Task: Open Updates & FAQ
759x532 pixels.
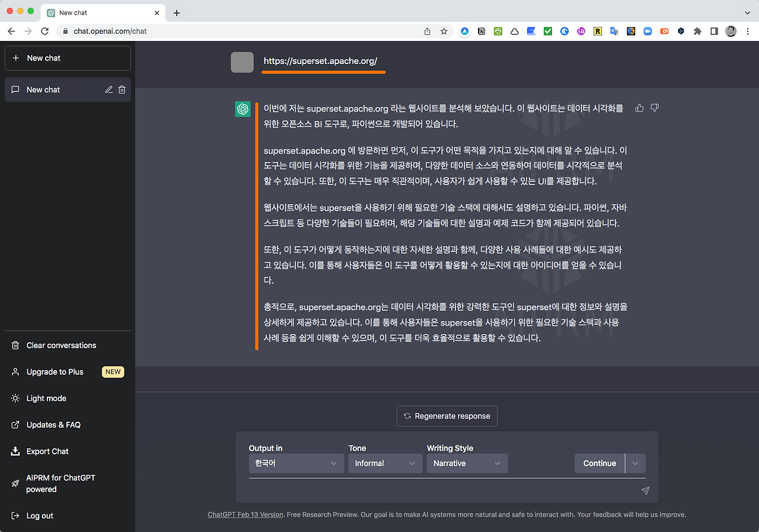Action: tap(68, 425)
